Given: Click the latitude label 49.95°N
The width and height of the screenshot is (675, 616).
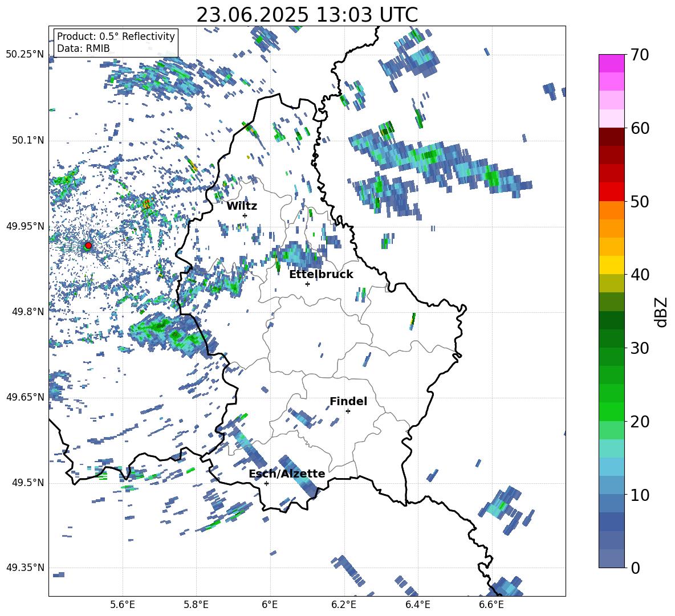Looking at the screenshot, I should click(26, 226).
